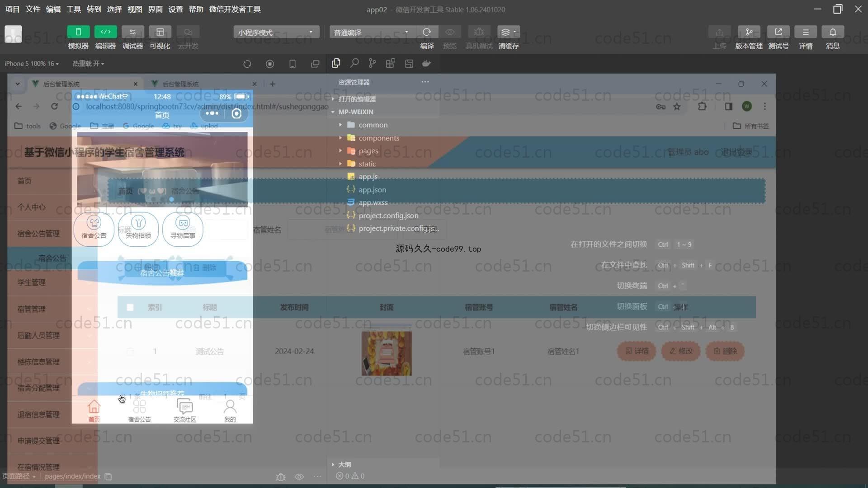The image size is (868, 488).
Task: Open the editor layout panel icon
Action: 409,63
